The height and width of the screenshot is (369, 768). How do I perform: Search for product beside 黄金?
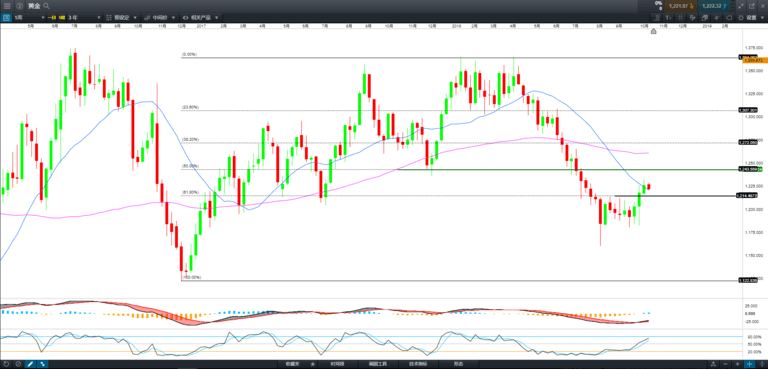(46, 6)
